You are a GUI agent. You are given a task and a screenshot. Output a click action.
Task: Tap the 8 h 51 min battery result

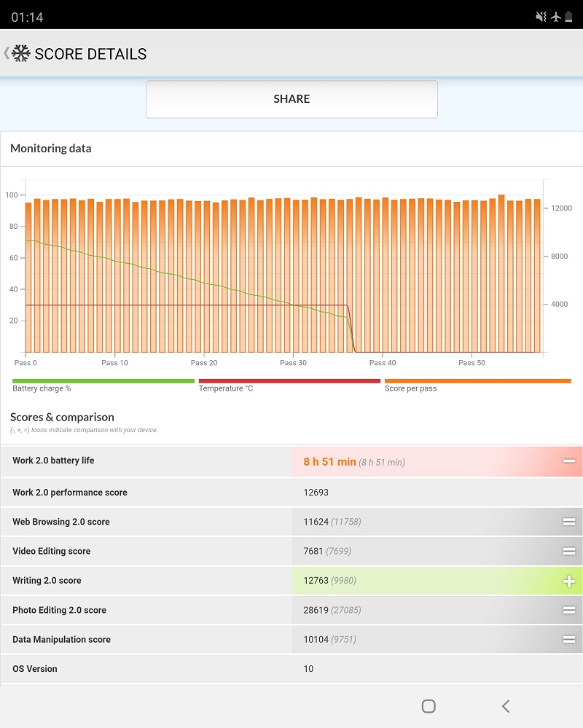(329, 461)
